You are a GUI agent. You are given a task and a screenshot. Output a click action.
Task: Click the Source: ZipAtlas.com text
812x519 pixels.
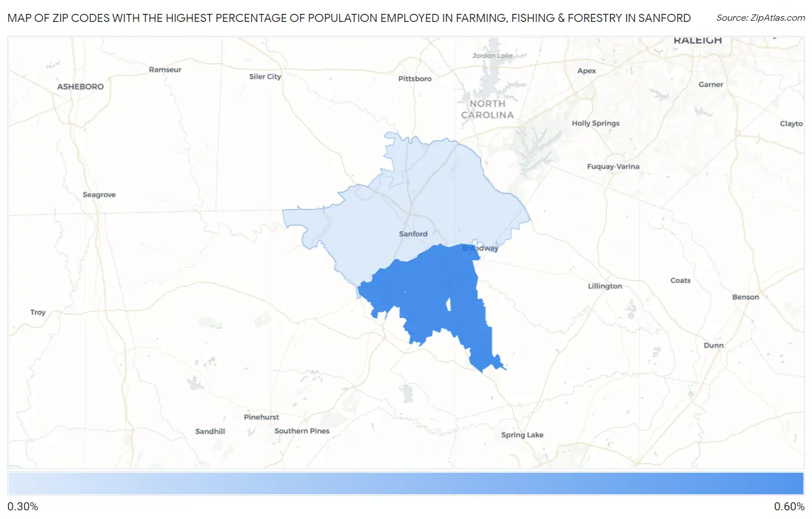(761, 18)
